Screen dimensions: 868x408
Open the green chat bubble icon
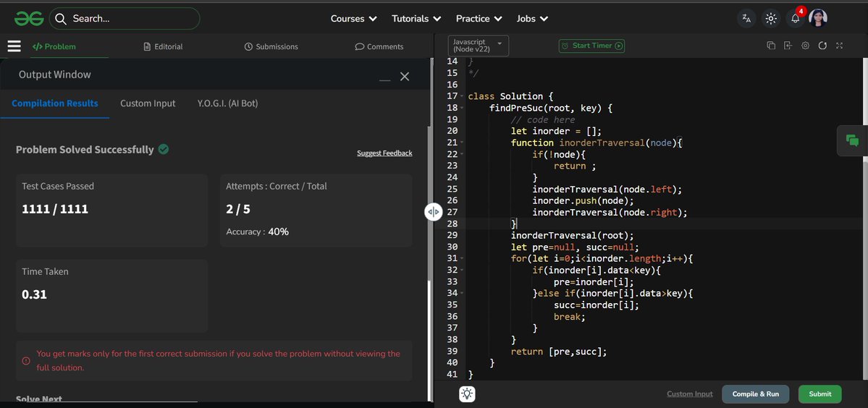coord(853,140)
